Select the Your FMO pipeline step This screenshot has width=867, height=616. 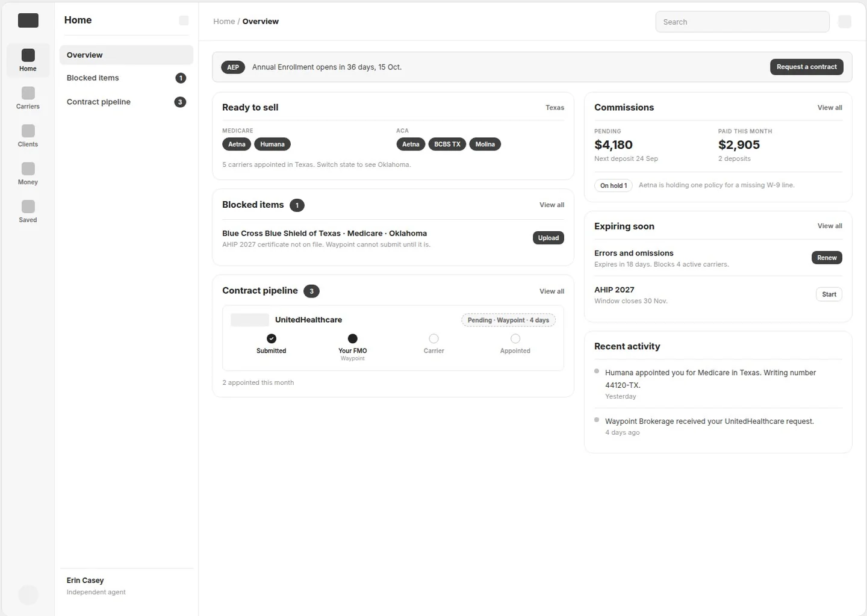pos(353,338)
